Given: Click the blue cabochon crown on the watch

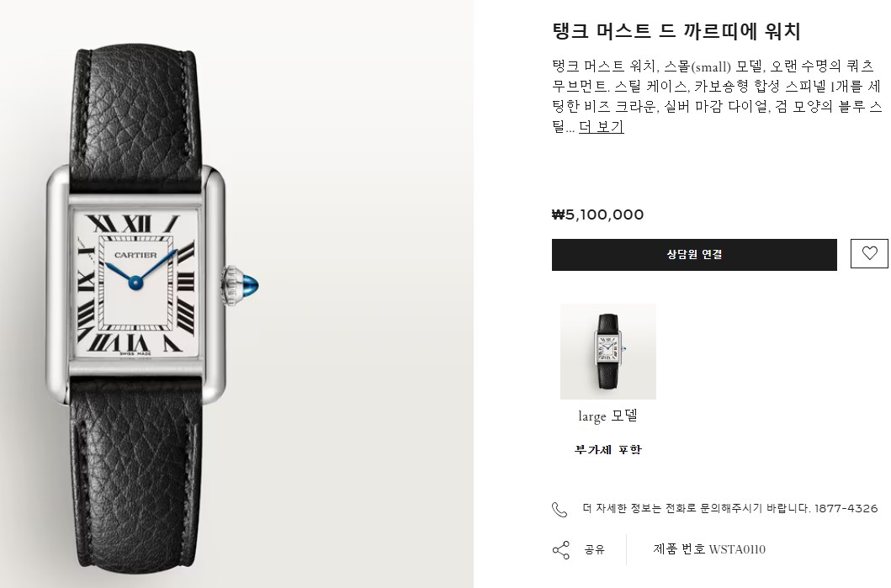Looking at the screenshot, I should point(249,284).
